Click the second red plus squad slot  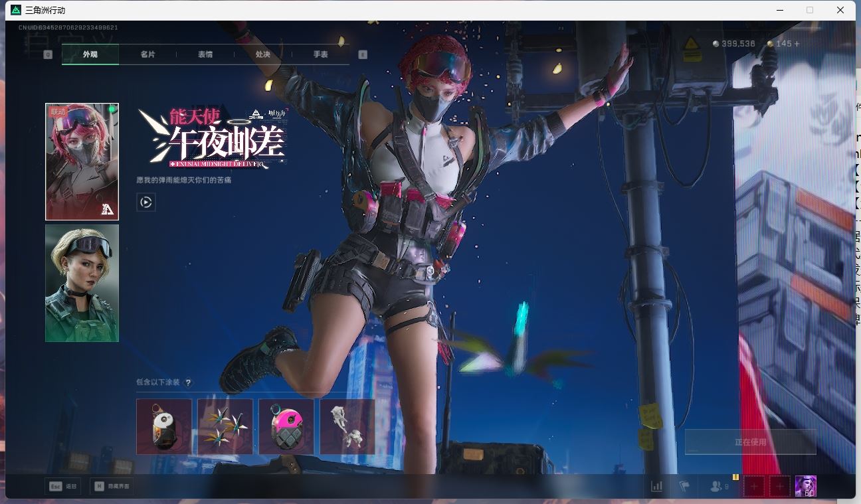(x=780, y=486)
